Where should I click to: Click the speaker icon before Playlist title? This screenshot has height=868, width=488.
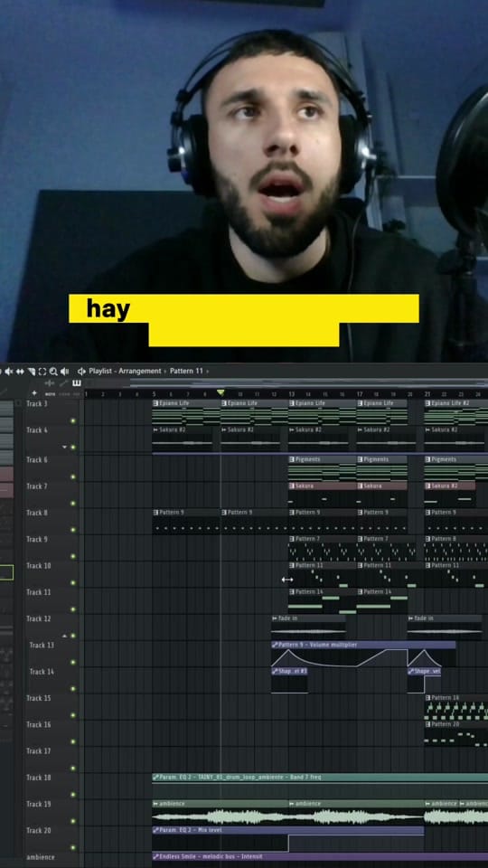pos(81,372)
